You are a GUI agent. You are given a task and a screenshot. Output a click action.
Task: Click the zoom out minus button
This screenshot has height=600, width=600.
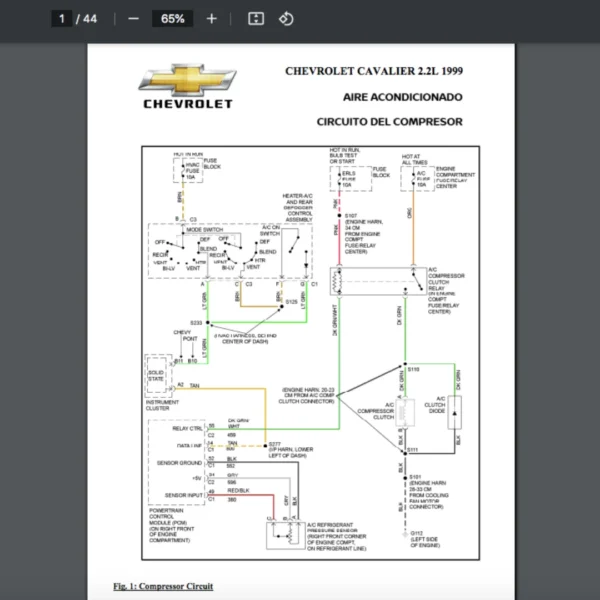[133, 19]
